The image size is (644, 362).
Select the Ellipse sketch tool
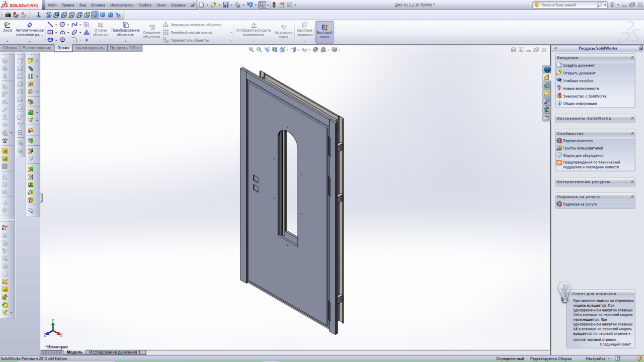coord(74,32)
